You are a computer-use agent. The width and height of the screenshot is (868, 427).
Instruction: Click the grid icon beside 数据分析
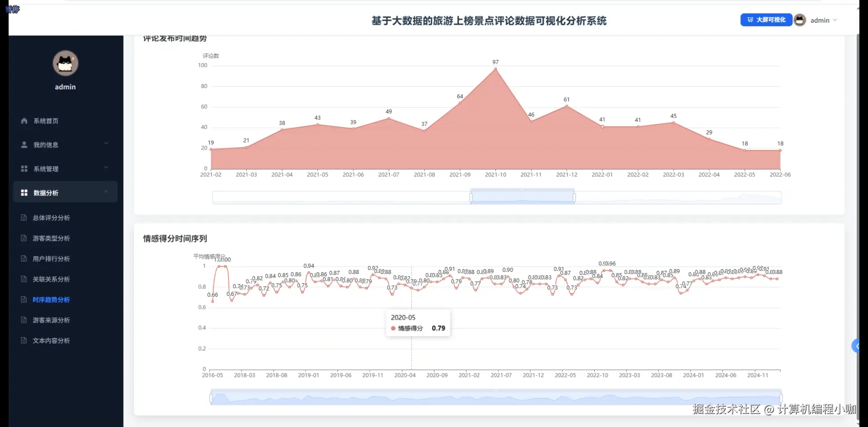pyautogui.click(x=24, y=193)
